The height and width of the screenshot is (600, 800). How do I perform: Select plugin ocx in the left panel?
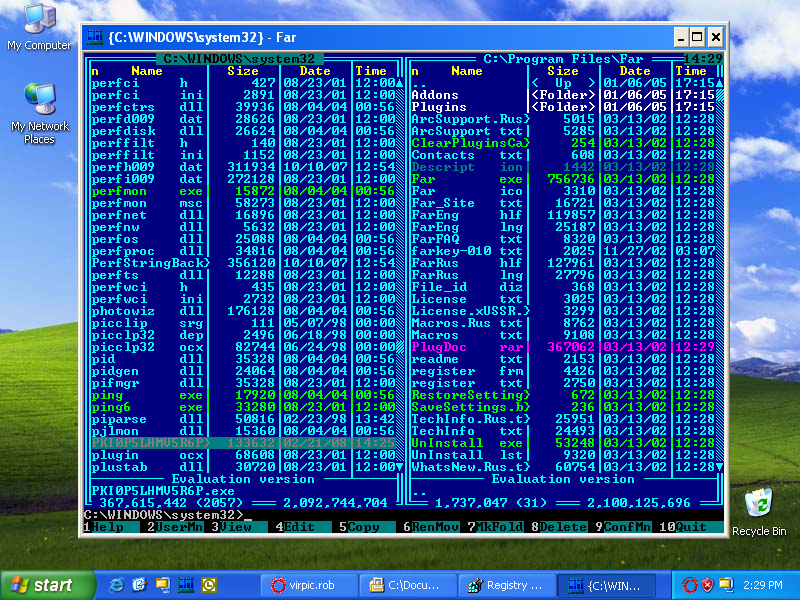(x=243, y=455)
